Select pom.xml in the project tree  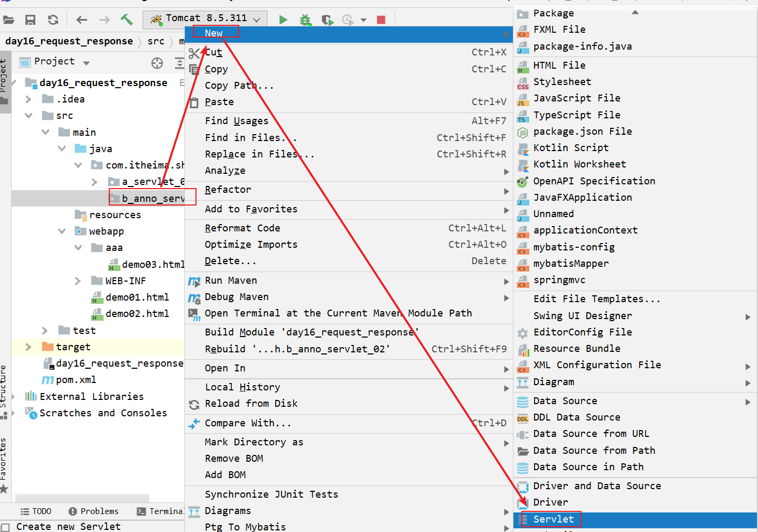(x=76, y=380)
